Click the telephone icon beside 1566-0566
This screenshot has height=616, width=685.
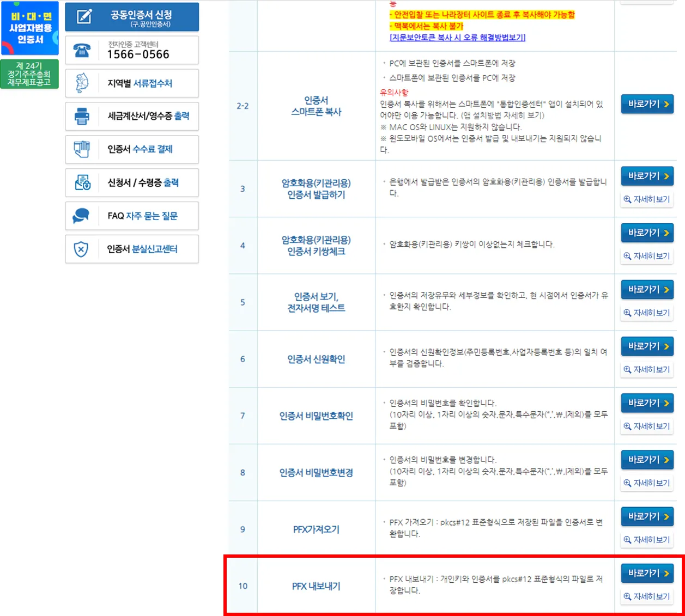[82, 50]
